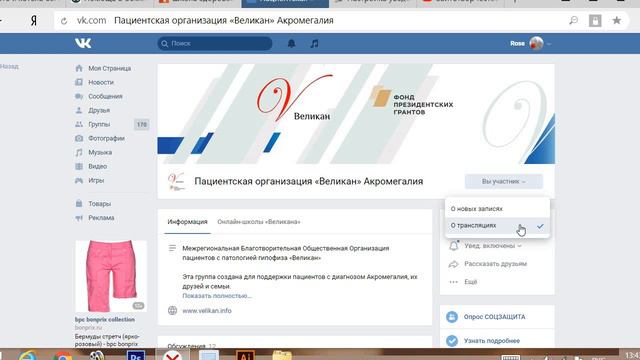Open Photoshop from the taskbar
Viewport: 640px width, 360px height.
[x=136, y=356]
